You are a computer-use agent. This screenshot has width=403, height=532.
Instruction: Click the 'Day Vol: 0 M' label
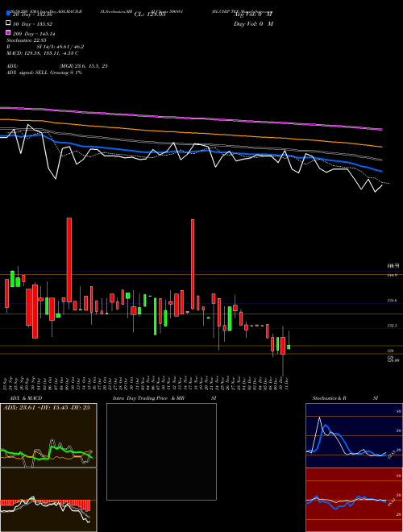(x=253, y=23)
